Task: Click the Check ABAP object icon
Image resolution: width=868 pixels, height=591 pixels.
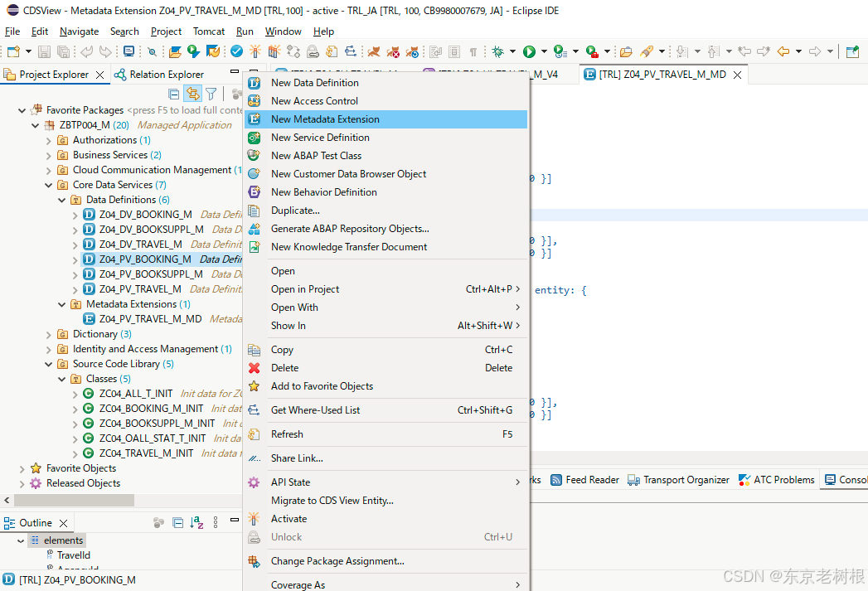Action: pyautogui.click(x=236, y=51)
